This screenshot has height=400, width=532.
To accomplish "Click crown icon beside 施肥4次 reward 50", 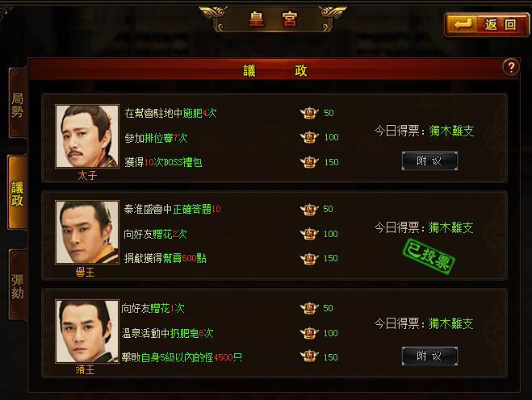I will click(309, 113).
